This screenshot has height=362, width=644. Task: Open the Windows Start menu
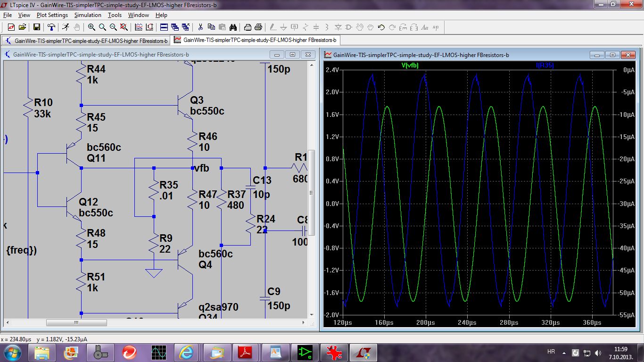(12, 352)
